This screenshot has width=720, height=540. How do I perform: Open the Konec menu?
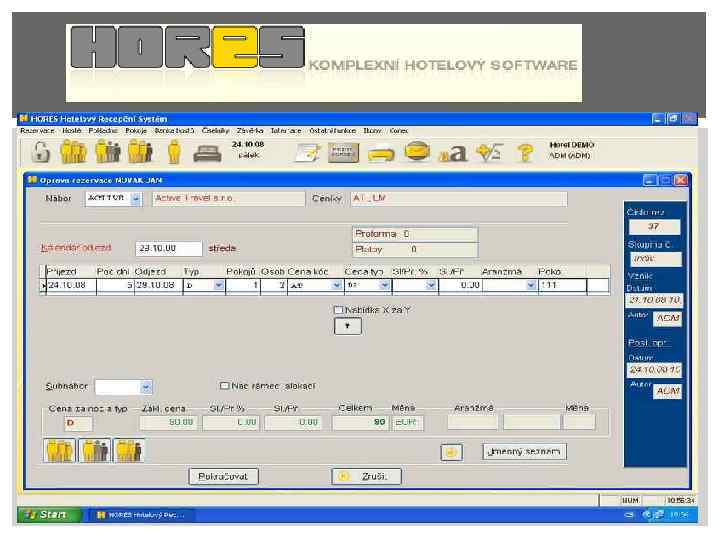pos(399,131)
